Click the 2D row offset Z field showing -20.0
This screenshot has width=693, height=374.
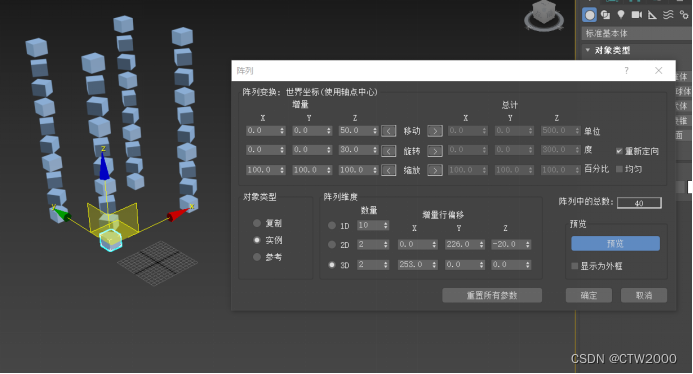[x=508, y=244]
